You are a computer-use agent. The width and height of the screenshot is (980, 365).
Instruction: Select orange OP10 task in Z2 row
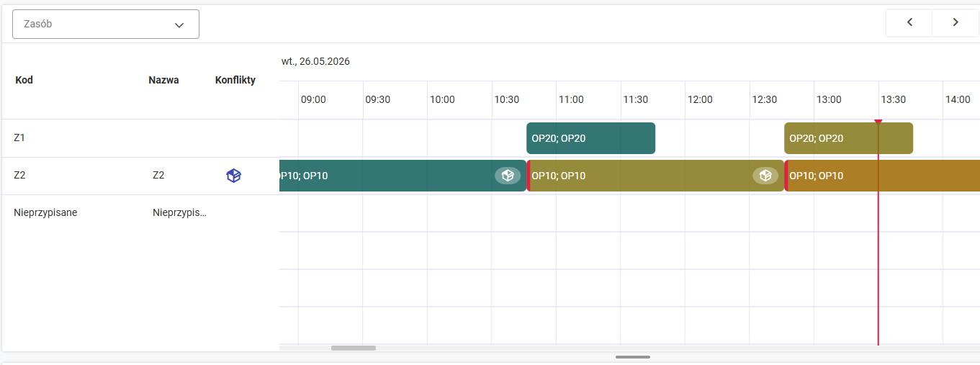[x=883, y=176]
